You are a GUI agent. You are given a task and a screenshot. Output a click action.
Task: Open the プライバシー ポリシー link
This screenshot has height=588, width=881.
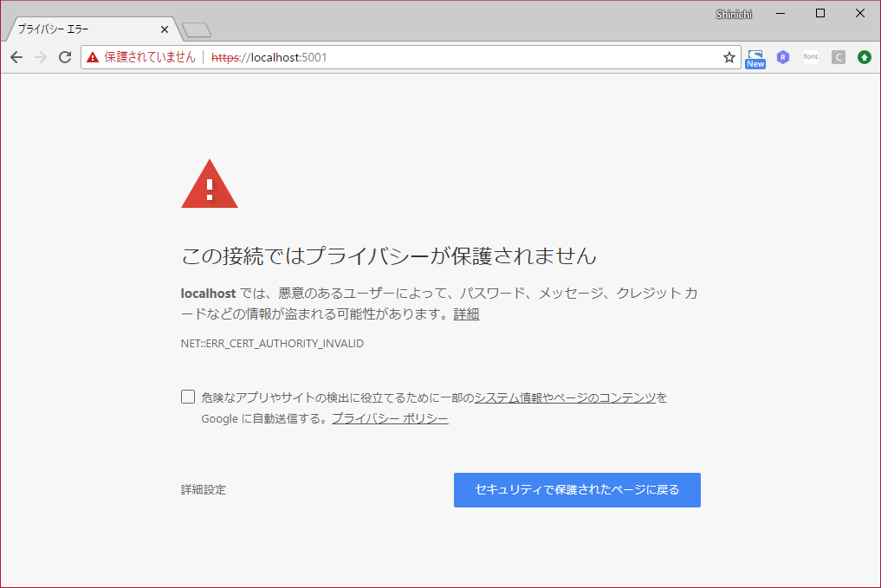click(x=390, y=417)
